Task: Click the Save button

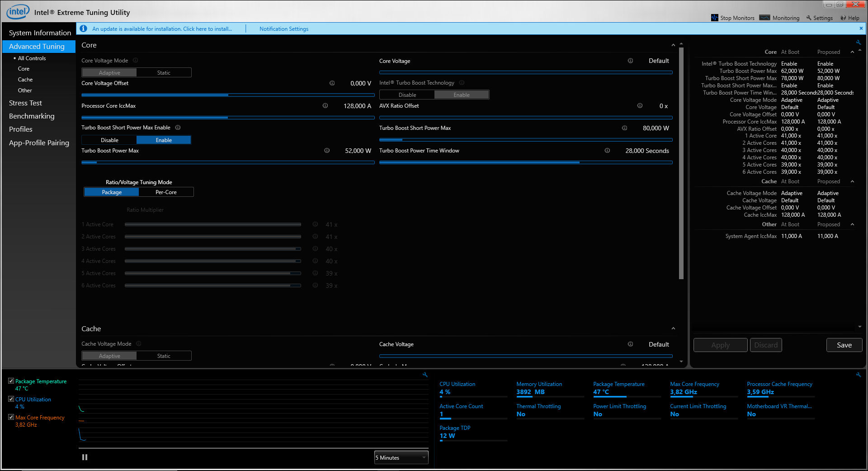Action: (x=844, y=345)
